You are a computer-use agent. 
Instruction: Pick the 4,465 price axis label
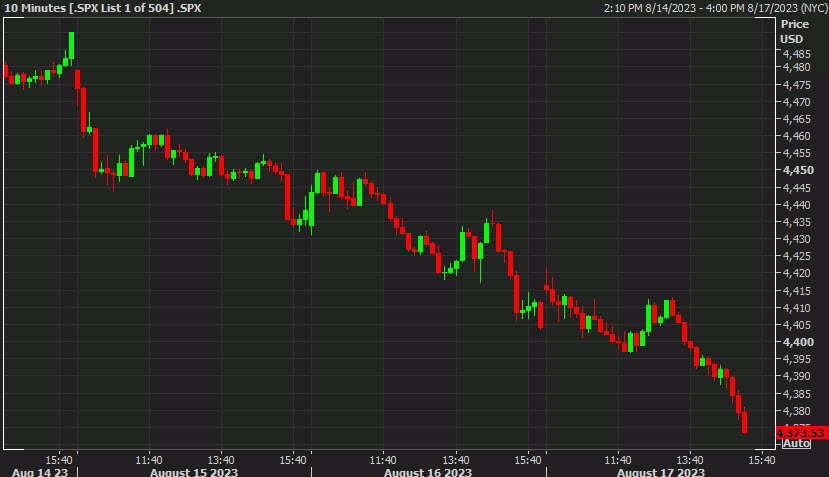point(797,119)
